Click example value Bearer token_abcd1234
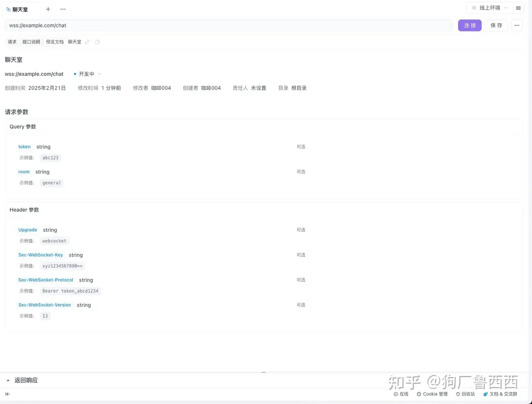This screenshot has width=532, height=404. click(70, 291)
